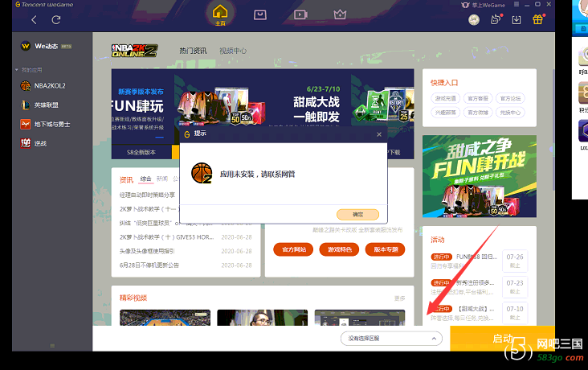The height and width of the screenshot is (370, 588).
Task: Select the 新闻 news tab
Action: pyautogui.click(x=162, y=179)
